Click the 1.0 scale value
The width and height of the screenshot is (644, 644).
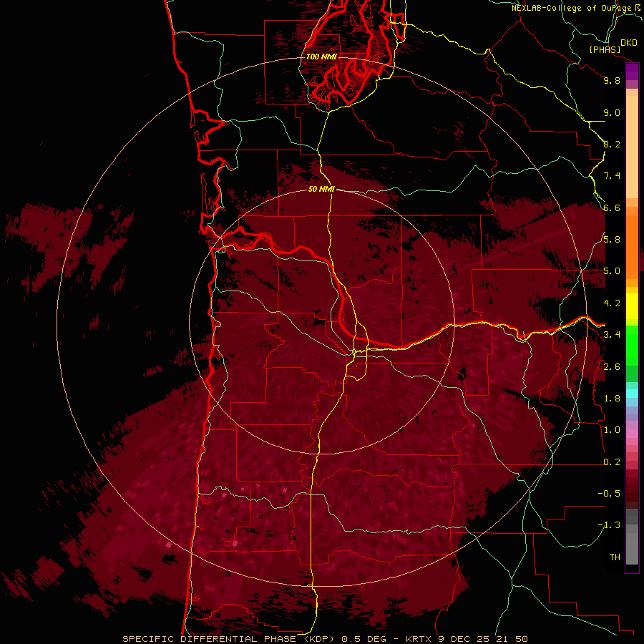tap(612, 430)
